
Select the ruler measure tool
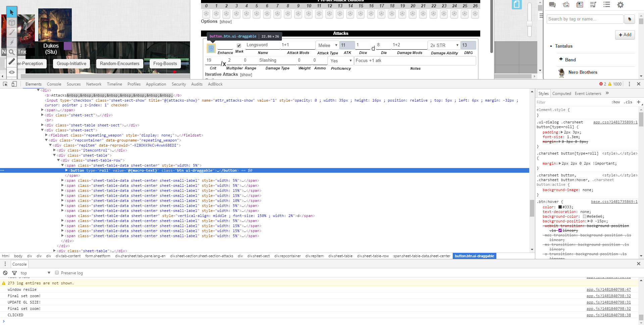click(x=12, y=62)
